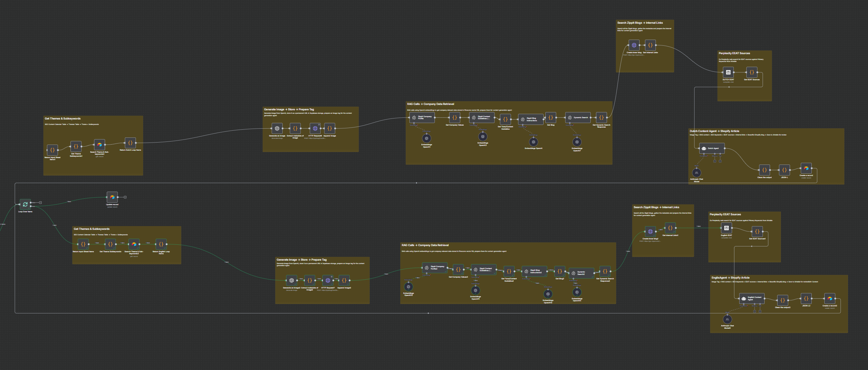This screenshot has height=370, width=868.
Task: Click plus connector after Update record node
Action: 125,197
